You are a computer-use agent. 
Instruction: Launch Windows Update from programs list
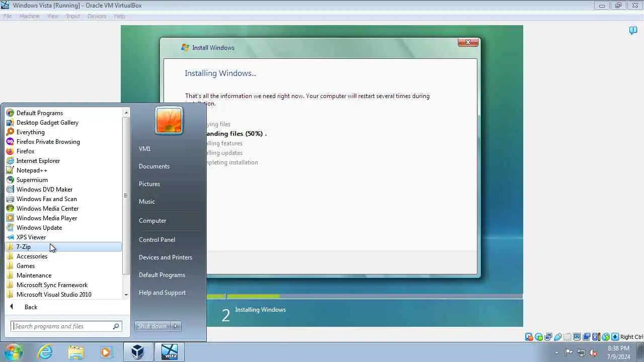click(x=63, y=227)
